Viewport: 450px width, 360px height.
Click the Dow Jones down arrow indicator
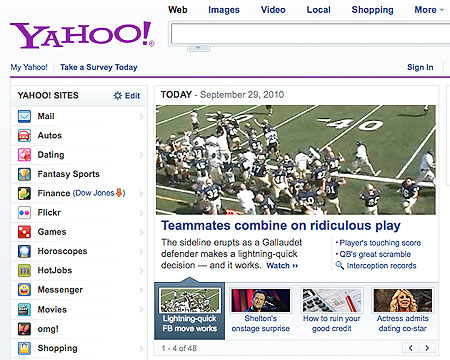tap(119, 193)
